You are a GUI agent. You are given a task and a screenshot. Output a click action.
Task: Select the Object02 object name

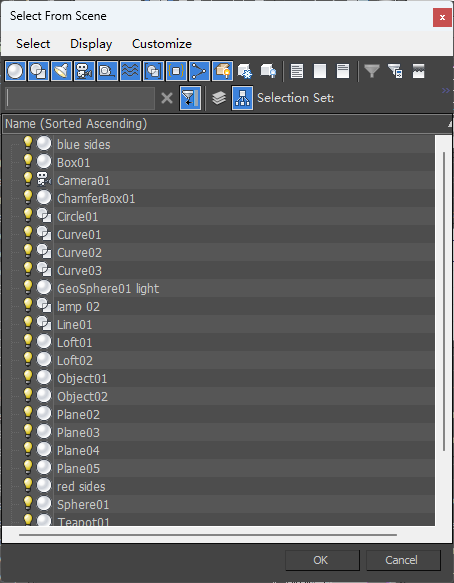83,397
